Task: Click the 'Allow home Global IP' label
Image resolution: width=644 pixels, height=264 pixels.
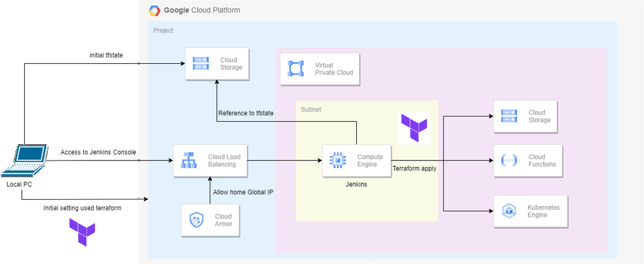Action: pos(243,192)
